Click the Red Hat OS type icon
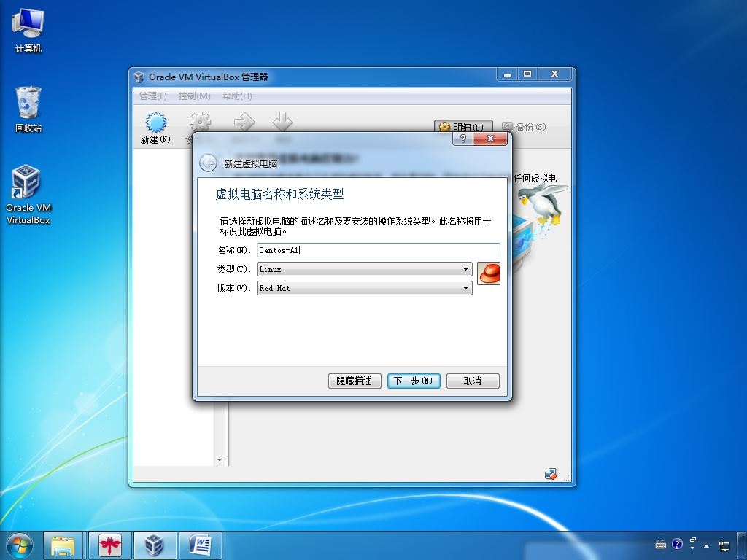 tap(489, 273)
